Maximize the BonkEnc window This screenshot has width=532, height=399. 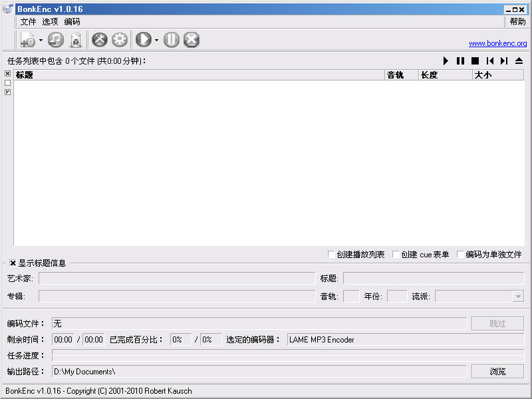[x=515, y=10]
